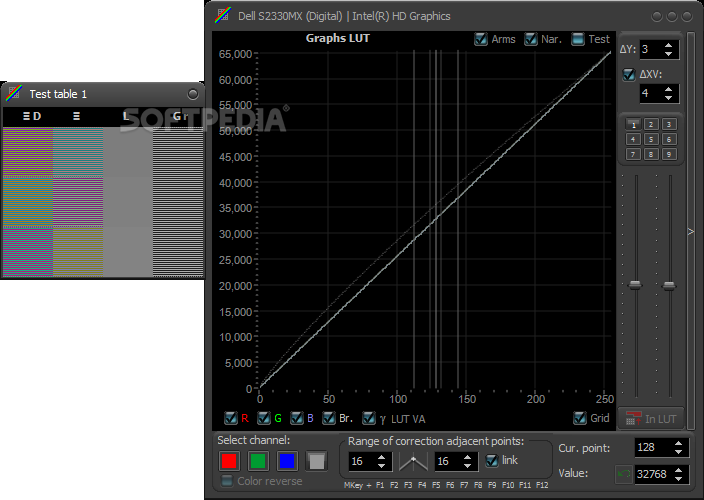Select preset button 5
The width and height of the screenshot is (704, 500).
coord(651,139)
